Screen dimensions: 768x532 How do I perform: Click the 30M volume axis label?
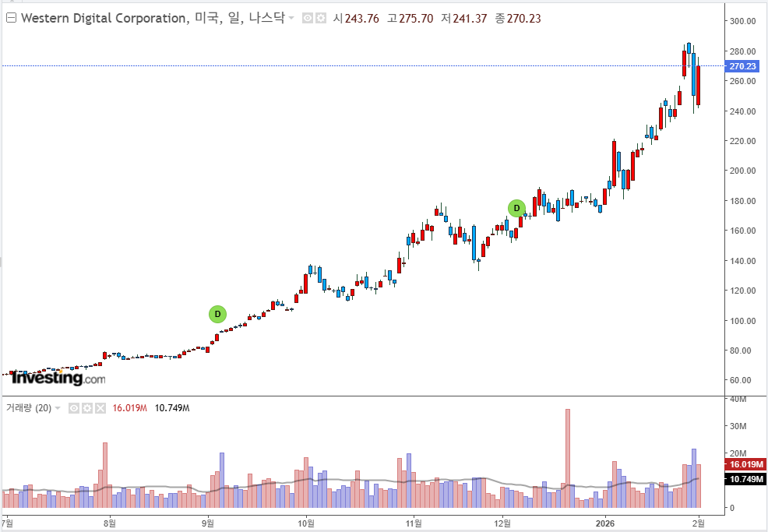point(738,426)
